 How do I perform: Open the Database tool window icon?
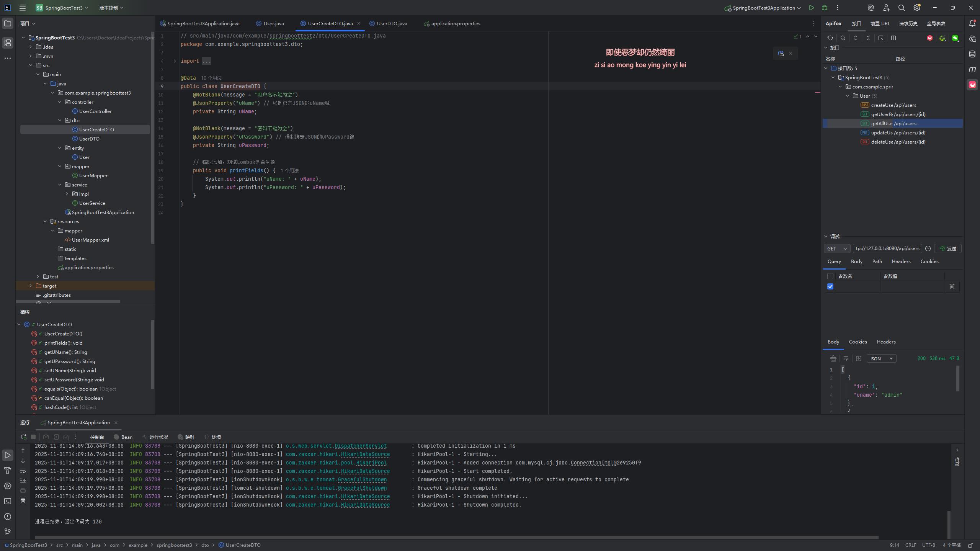(x=972, y=54)
